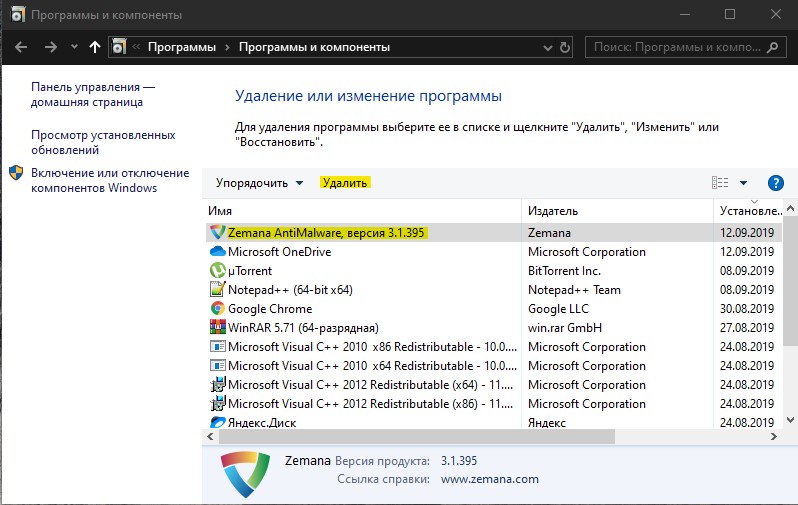The height and width of the screenshot is (505, 798).
Task: Select Программы и компоненты breadcrumb
Action: [315, 47]
